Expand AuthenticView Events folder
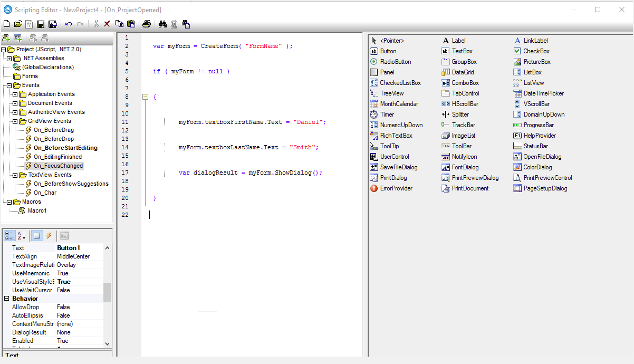This screenshot has width=634, height=364. click(15, 112)
